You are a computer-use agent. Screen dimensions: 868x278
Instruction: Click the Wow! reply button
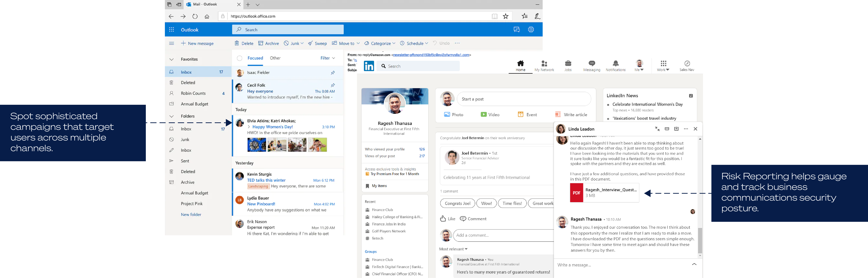(x=486, y=203)
